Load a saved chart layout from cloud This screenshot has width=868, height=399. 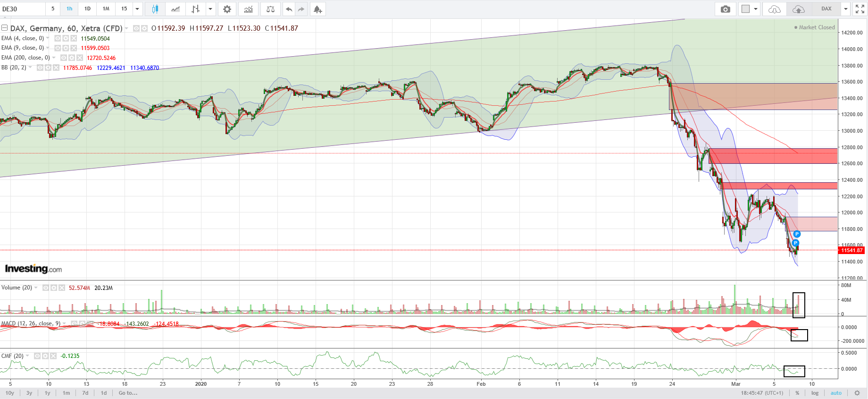click(x=775, y=9)
